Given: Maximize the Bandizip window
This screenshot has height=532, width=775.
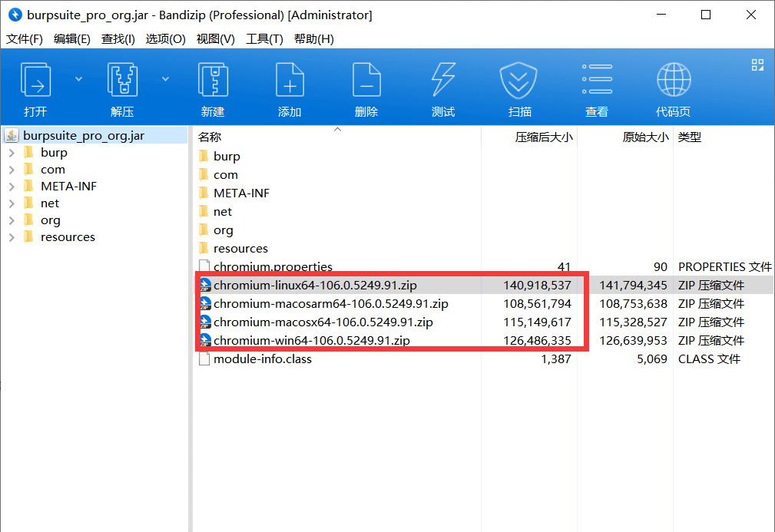Looking at the screenshot, I should point(706,15).
